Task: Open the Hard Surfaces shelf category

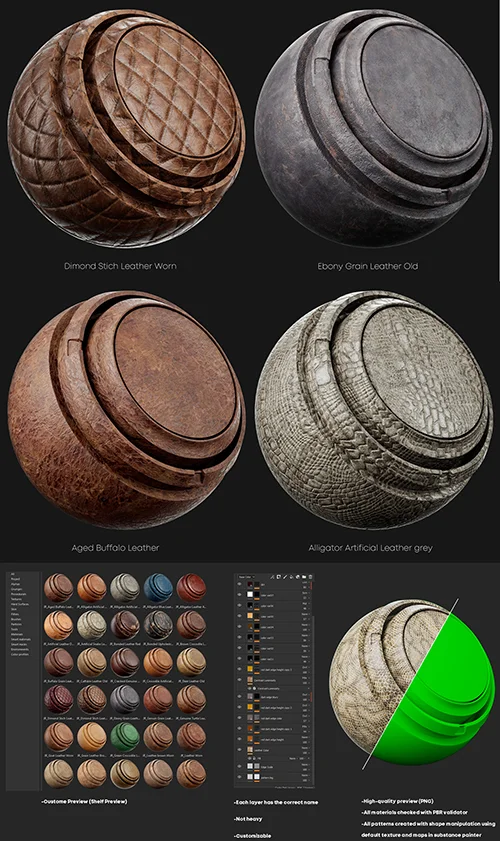Action: (x=20, y=604)
